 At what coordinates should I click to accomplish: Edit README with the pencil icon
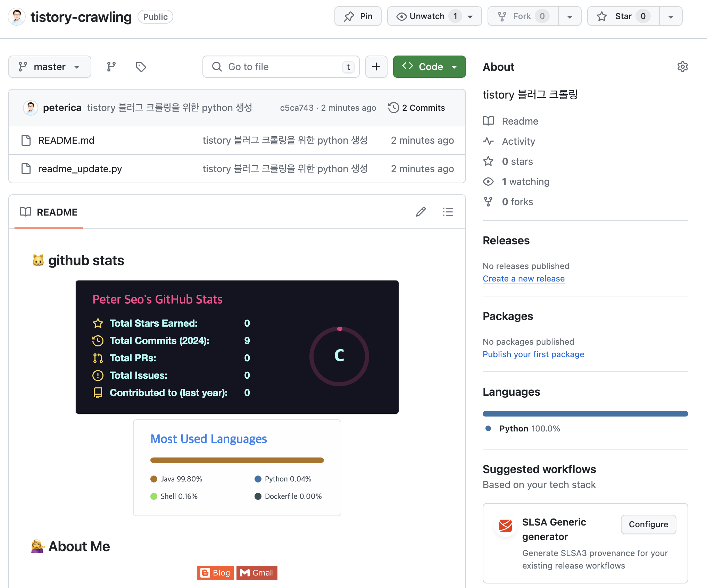tap(421, 212)
